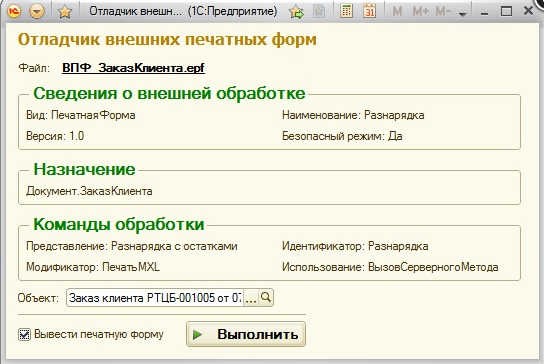Click the Выполнить button

(x=246, y=334)
